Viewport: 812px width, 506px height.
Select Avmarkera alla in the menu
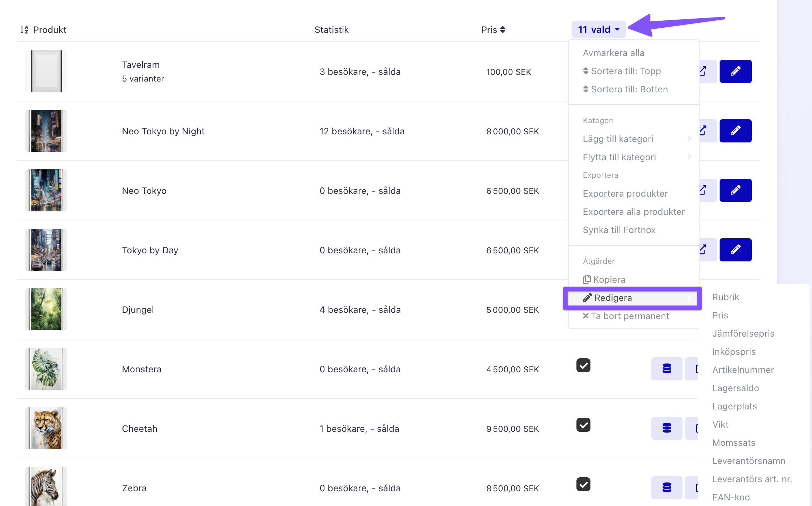point(614,53)
